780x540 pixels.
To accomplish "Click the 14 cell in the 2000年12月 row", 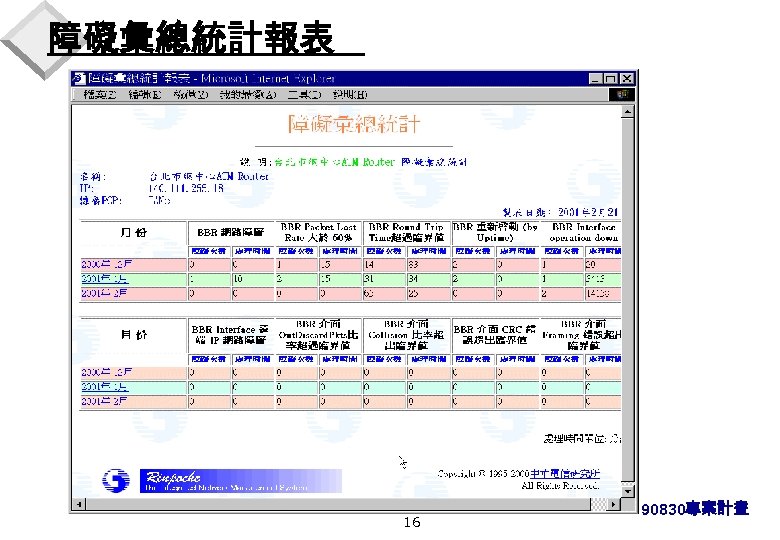I will pyautogui.click(x=384, y=265).
